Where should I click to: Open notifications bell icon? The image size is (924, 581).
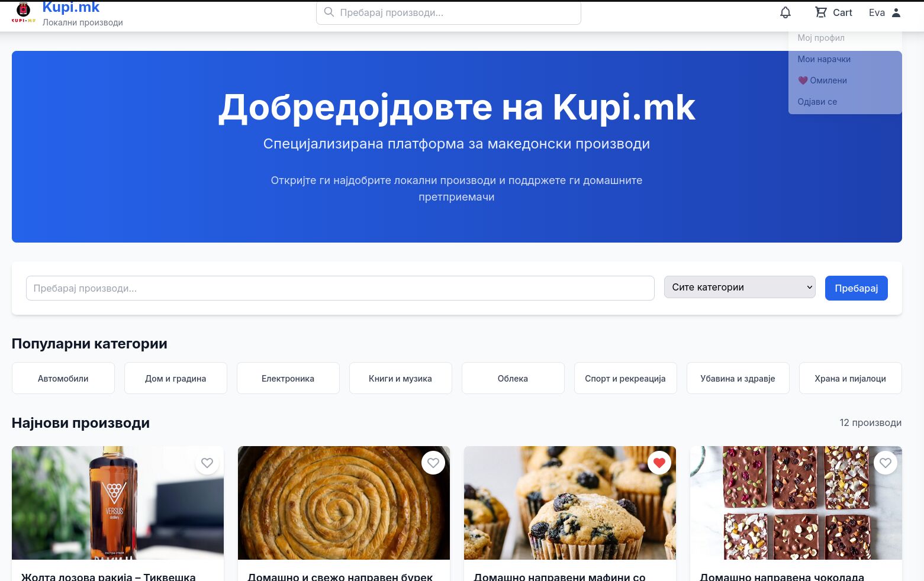(785, 12)
